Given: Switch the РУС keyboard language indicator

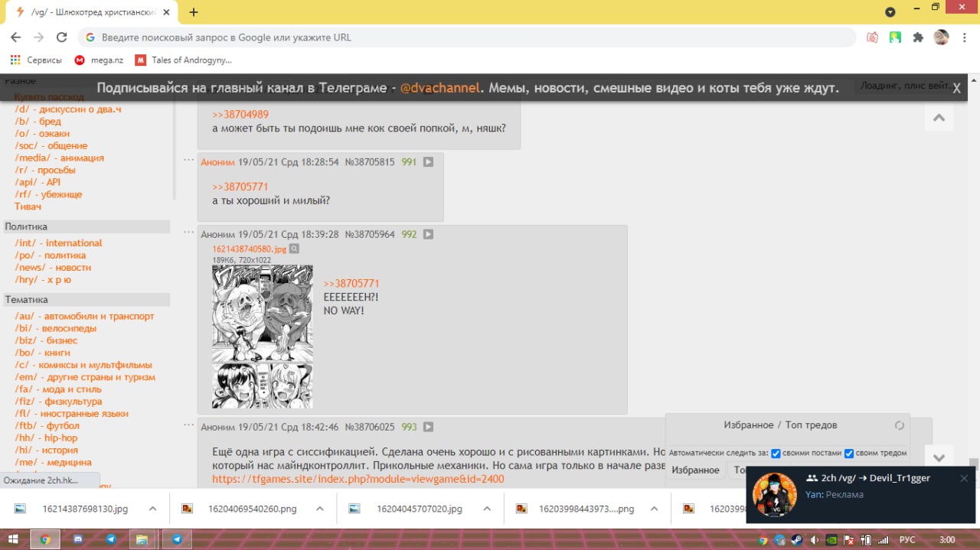Looking at the screenshot, I should point(906,539).
